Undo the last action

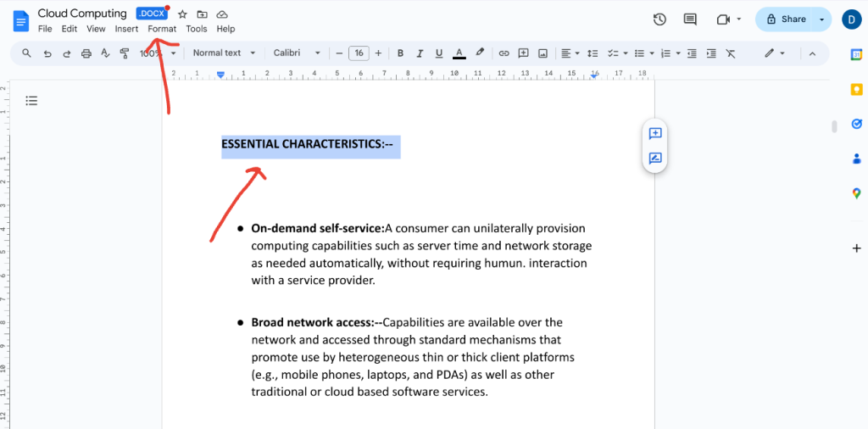click(x=47, y=53)
